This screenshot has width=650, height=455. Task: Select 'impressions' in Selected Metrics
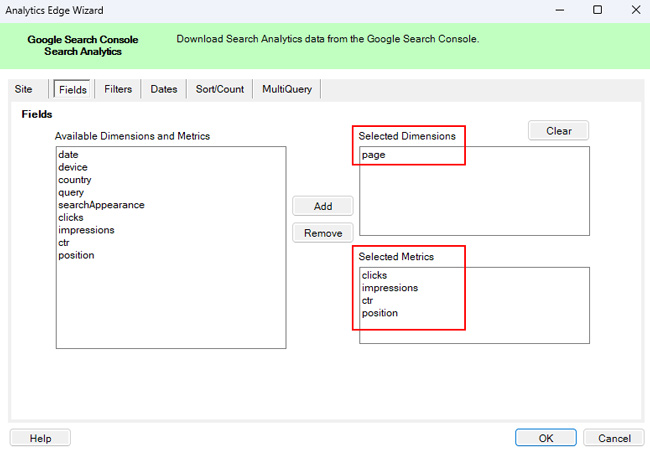(x=389, y=288)
